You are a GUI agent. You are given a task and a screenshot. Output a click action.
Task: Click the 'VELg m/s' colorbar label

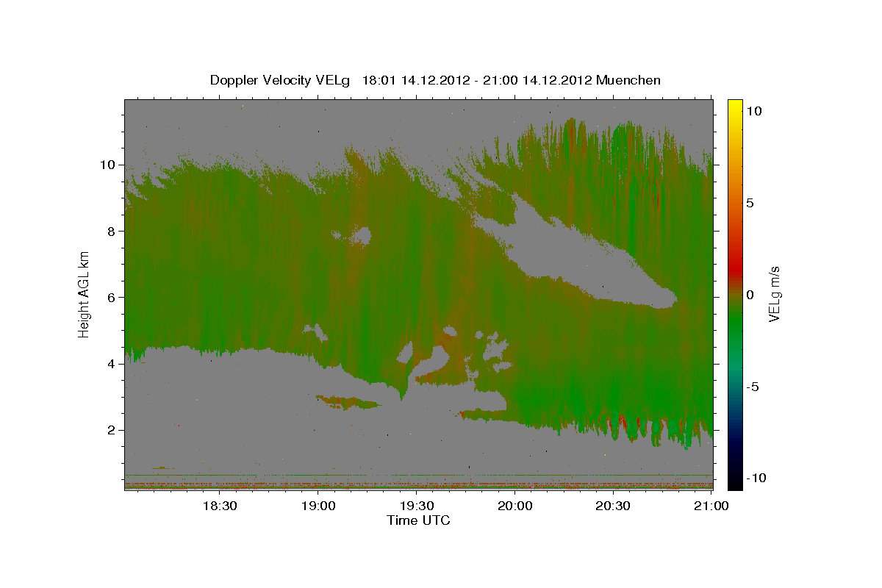[x=774, y=293]
